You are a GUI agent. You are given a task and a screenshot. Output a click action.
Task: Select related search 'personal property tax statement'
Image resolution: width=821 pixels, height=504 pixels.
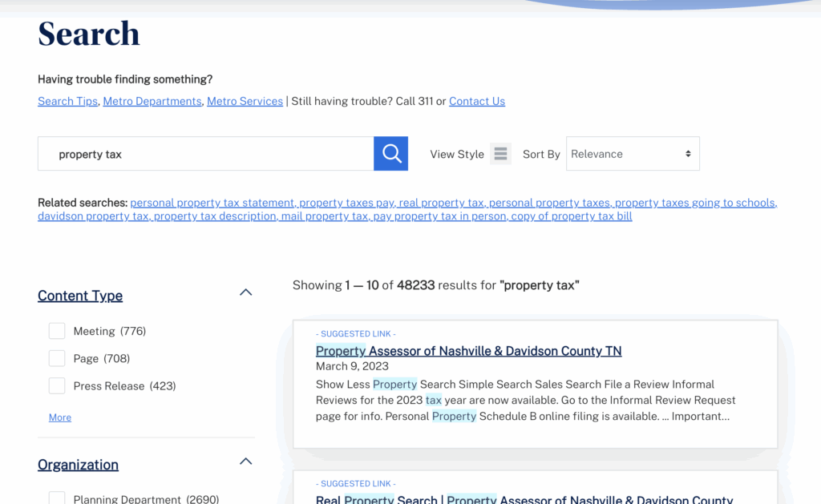(x=212, y=203)
